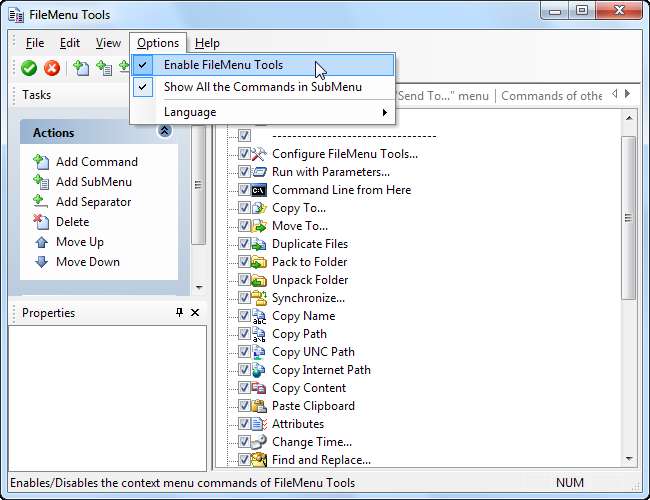
Task: Select the Command Line from Here icon
Action: [259, 190]
